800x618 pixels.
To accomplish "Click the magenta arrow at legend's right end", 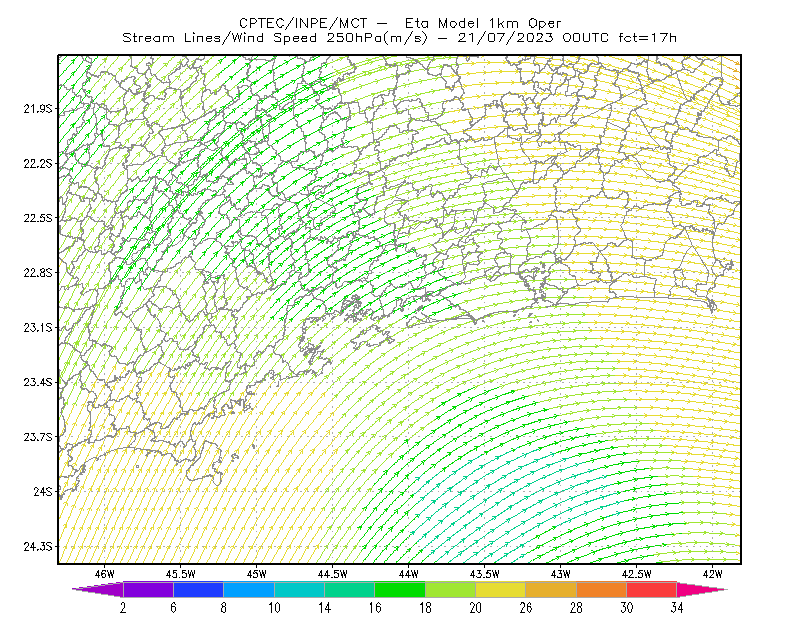I will pyautogui.click(x=701, y=589).
